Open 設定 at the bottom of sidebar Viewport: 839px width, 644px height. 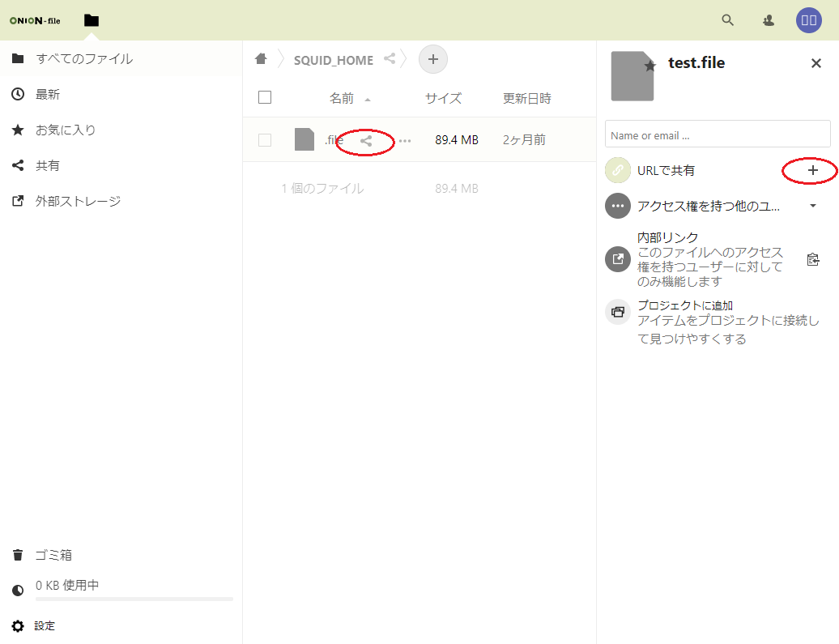pos(45,625)
